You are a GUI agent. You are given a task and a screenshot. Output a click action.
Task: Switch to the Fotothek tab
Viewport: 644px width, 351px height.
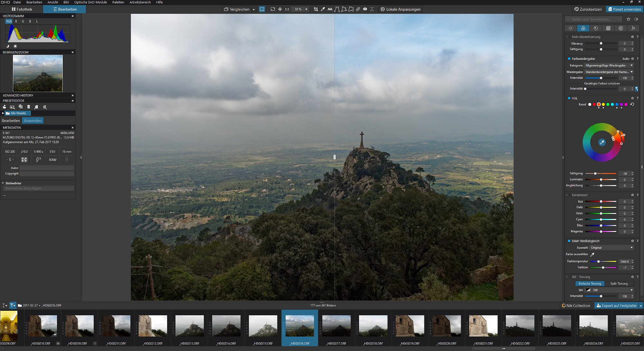(x=22, y=9)
